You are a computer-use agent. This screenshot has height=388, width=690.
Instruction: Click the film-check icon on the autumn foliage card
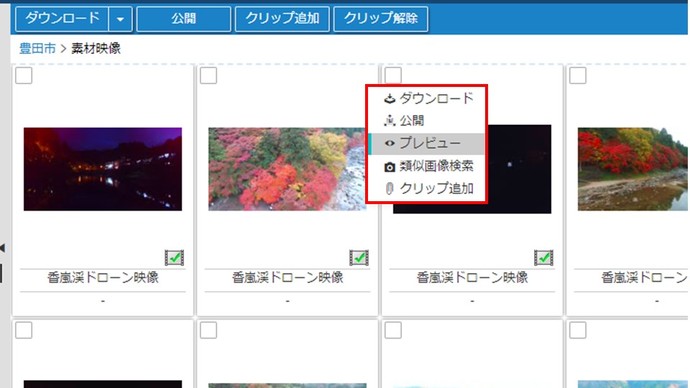[359, 258]
